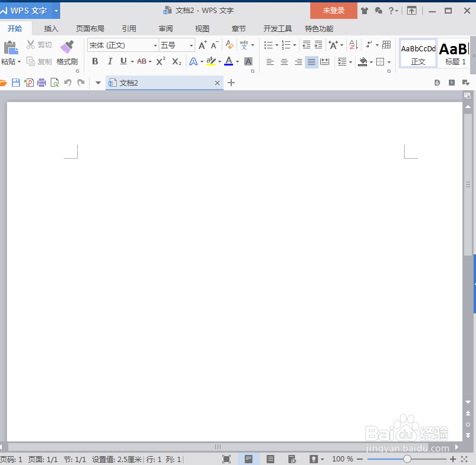Click the subscript X₂ icon
This screenshot has height=465, width=476.
tap(176, 62)
